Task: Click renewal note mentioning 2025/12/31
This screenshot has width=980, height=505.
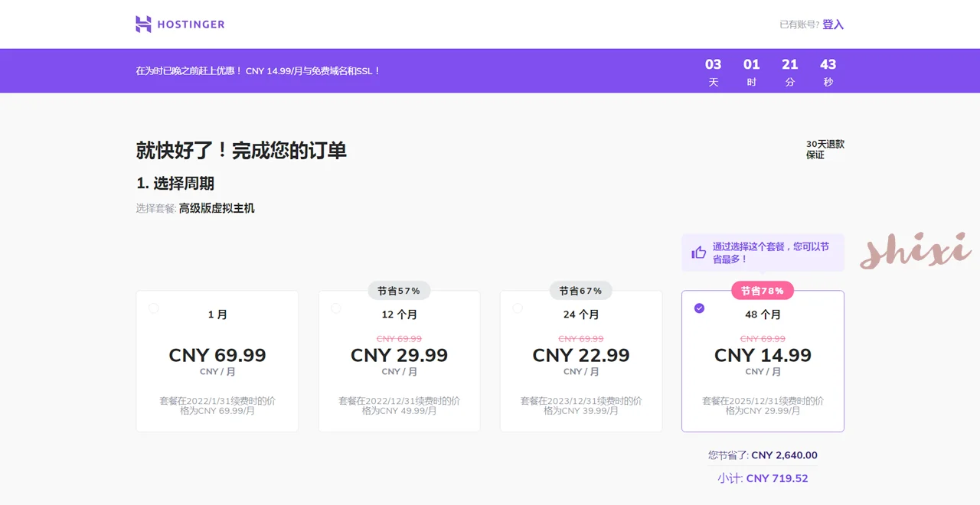Action: pyautogui.click(x=763, y=406)
